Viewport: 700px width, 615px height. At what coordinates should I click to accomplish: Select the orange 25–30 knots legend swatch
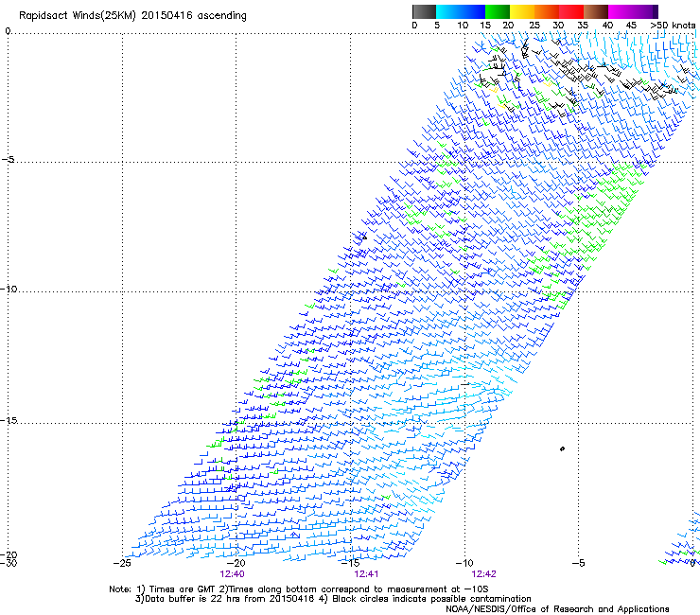click(547, 11)
